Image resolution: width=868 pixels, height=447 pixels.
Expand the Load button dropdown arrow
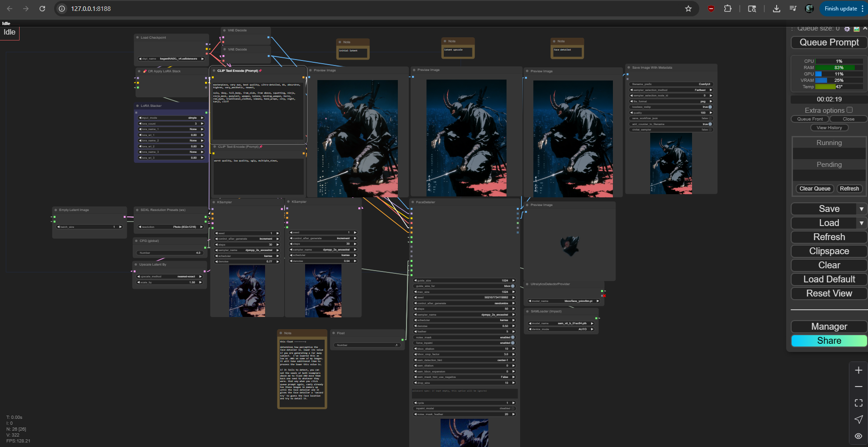861,223
